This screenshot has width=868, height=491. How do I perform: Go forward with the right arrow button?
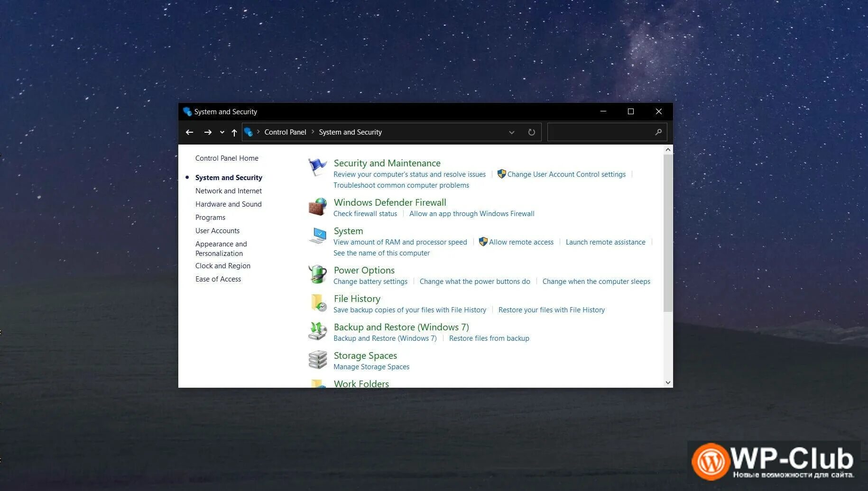pos(208,132)
